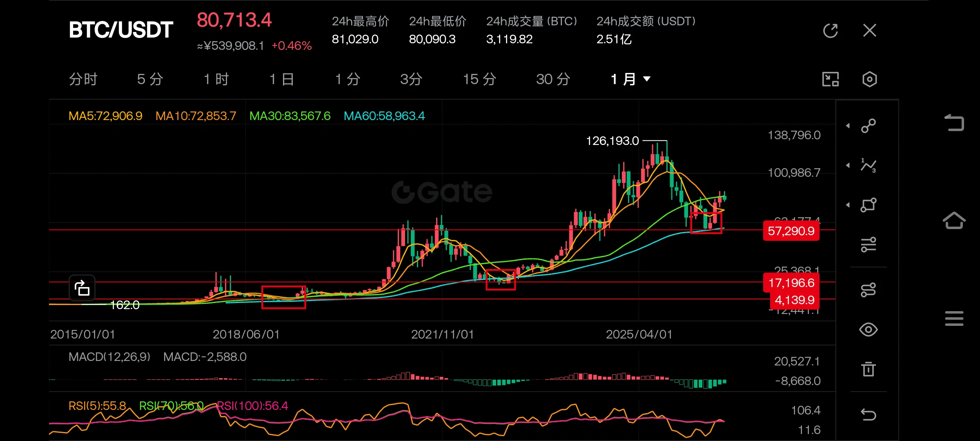Click the BTC/USDT pair title
The image size is (980, 441).
coord(121,30)
